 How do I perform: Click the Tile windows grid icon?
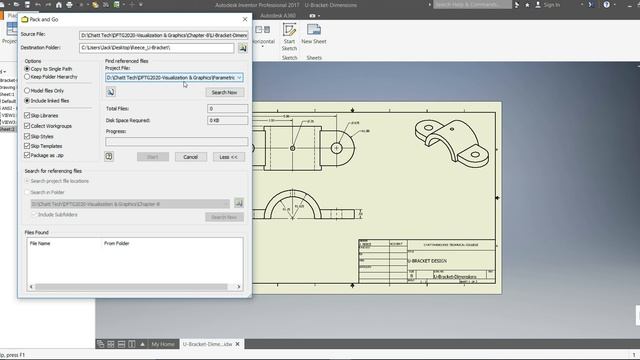coord(111,344)
